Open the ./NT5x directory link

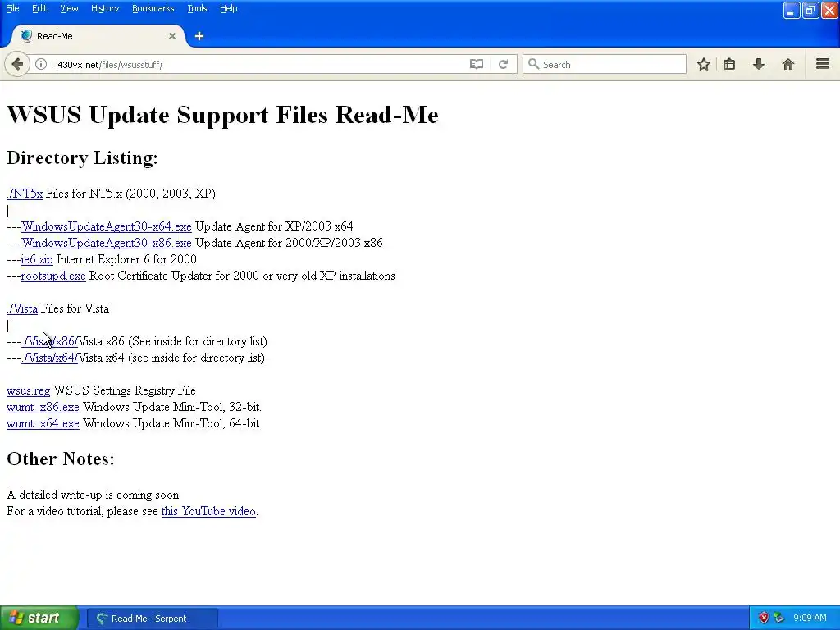point(25,194)
